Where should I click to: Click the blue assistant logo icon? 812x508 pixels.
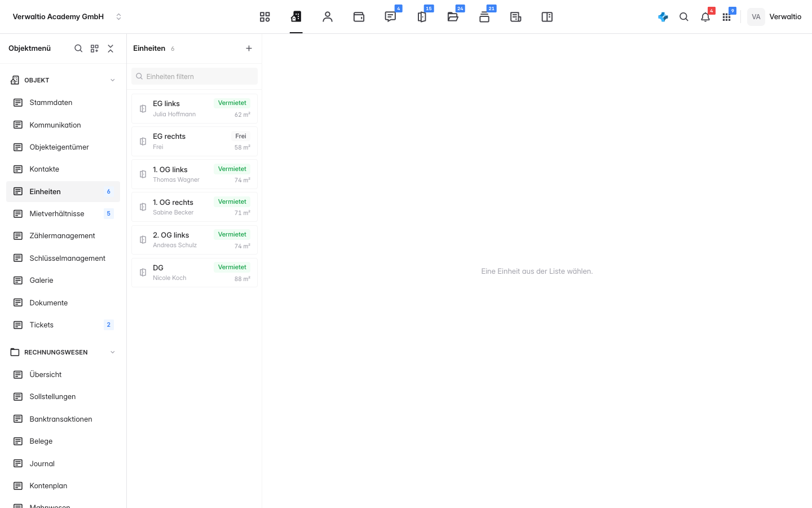[663, 17]
